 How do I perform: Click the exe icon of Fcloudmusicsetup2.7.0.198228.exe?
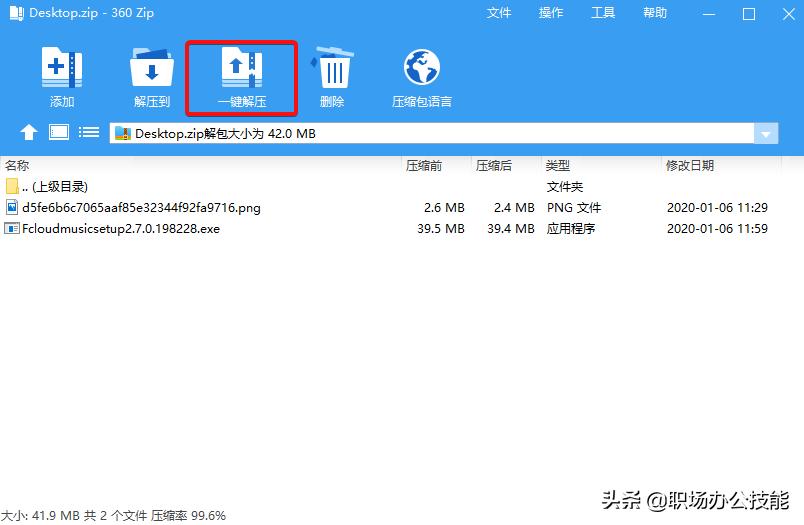(x=12, y=228)
